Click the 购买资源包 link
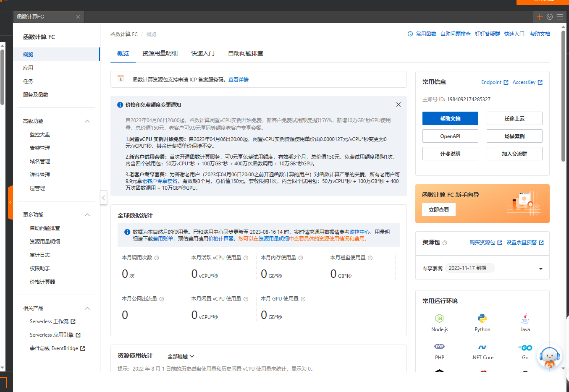Screen dimensions: 569x392 pos(486,243)
